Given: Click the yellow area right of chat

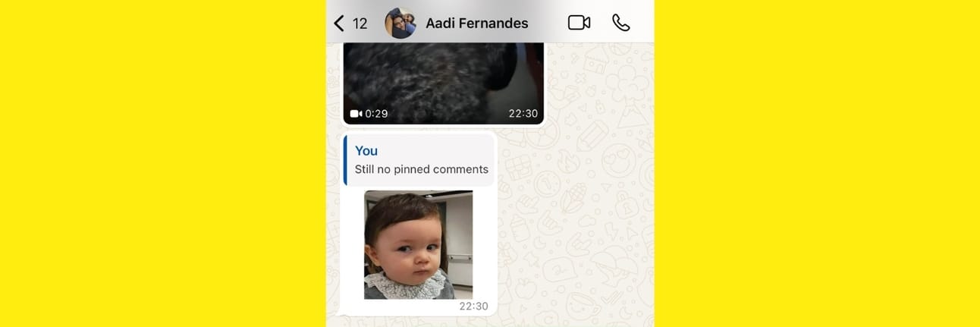Looking at the screenshot, I should coord(817,163).
